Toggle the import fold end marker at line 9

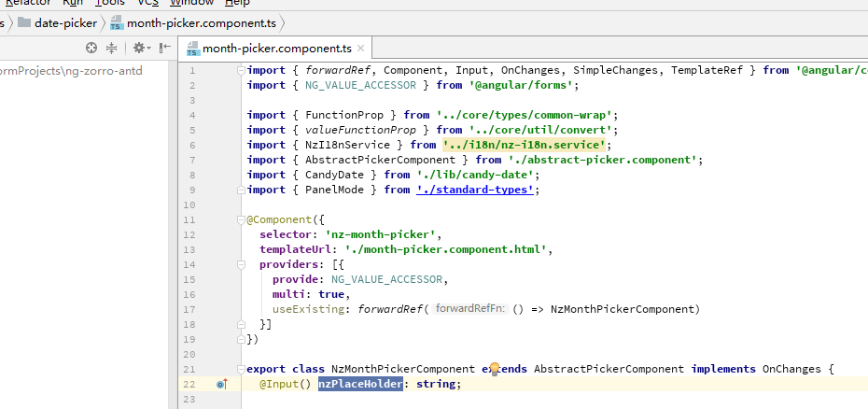click(x=241, y=190)
